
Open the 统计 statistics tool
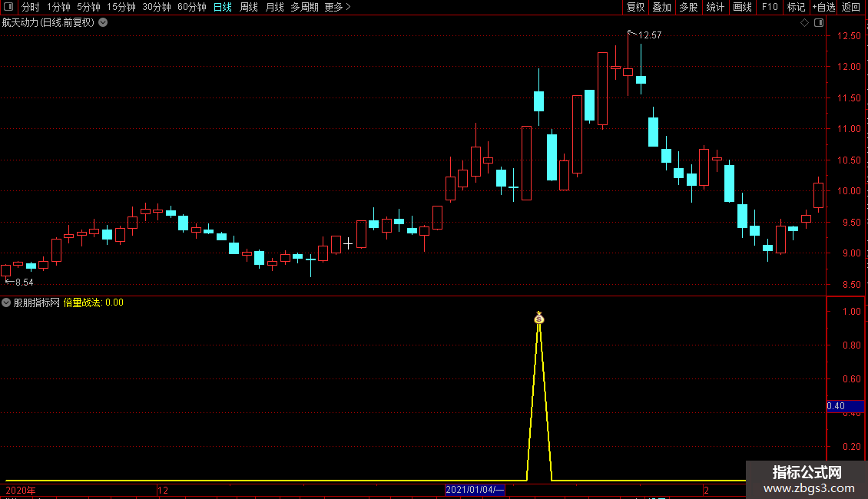point(715,7)
